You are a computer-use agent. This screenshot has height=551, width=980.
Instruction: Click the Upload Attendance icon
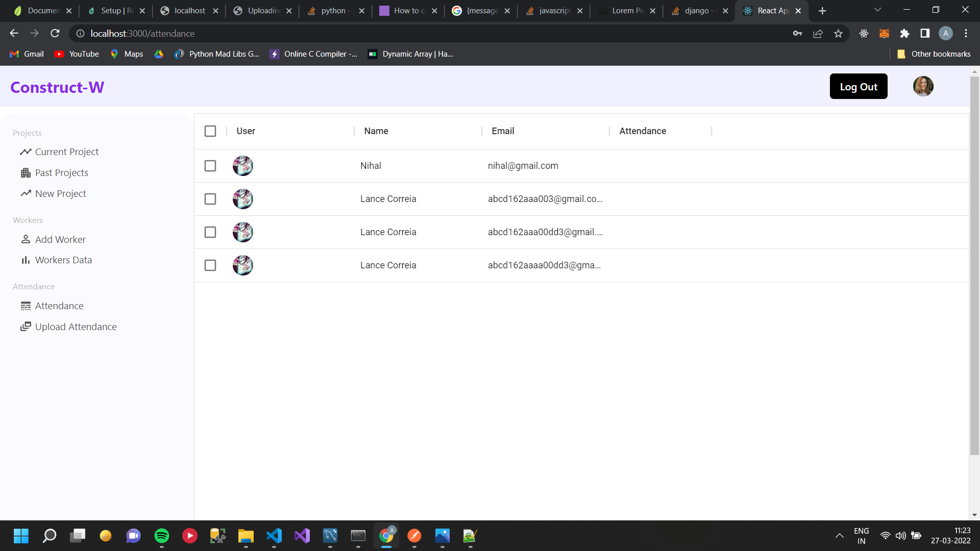26,327
